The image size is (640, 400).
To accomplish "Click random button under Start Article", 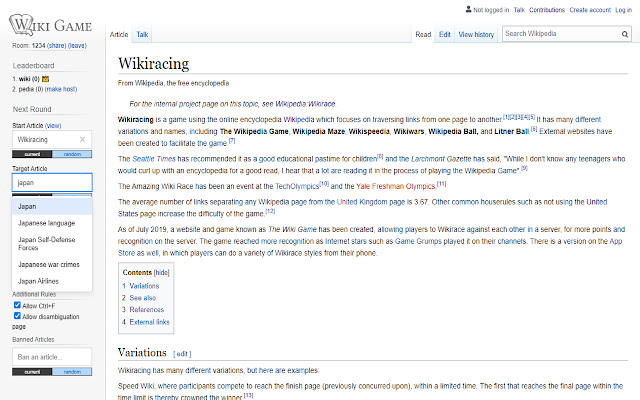I will point(72,154).
